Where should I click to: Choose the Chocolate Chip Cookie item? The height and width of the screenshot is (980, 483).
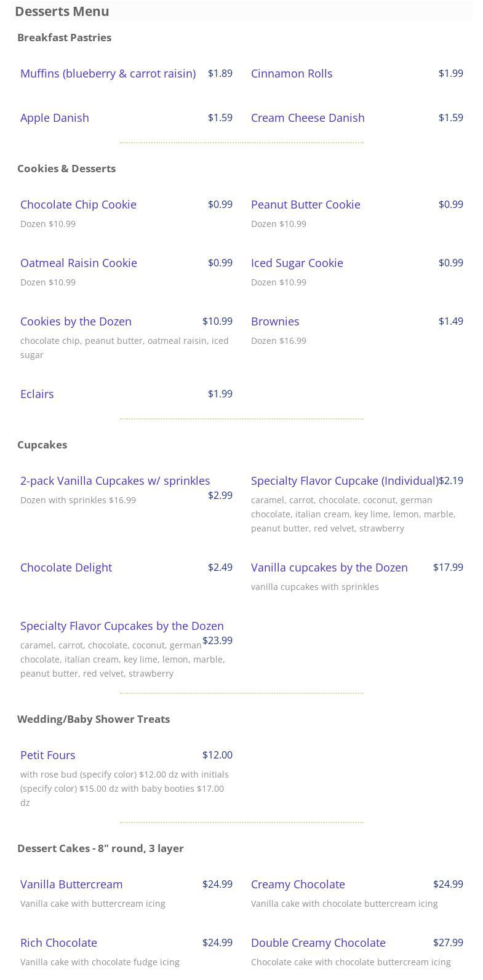[x=78, y=205]
